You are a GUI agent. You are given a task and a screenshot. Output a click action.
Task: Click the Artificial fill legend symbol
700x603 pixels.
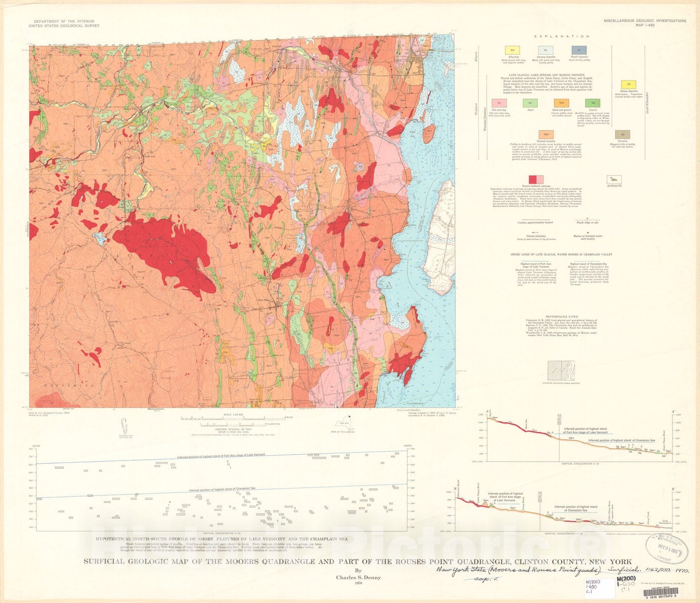614,179
